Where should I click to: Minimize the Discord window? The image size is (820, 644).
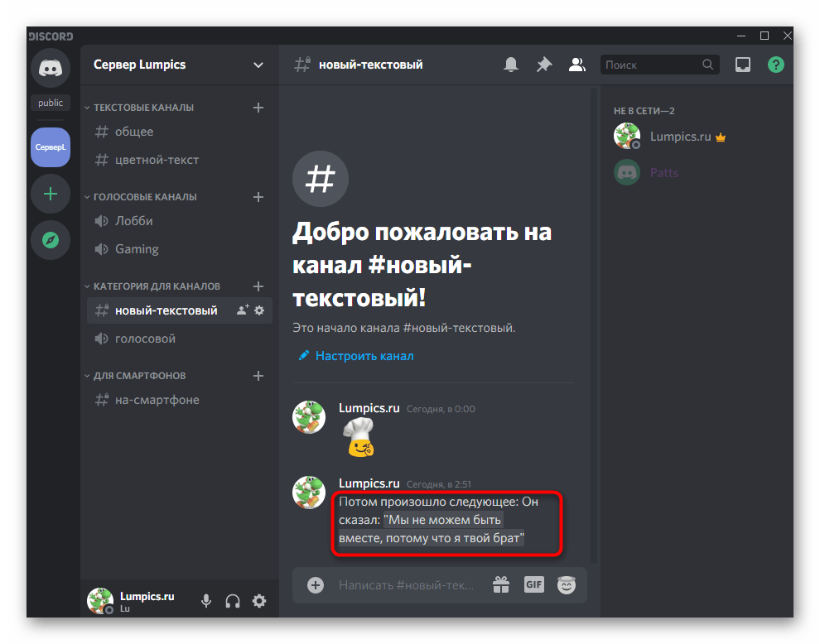741,36
